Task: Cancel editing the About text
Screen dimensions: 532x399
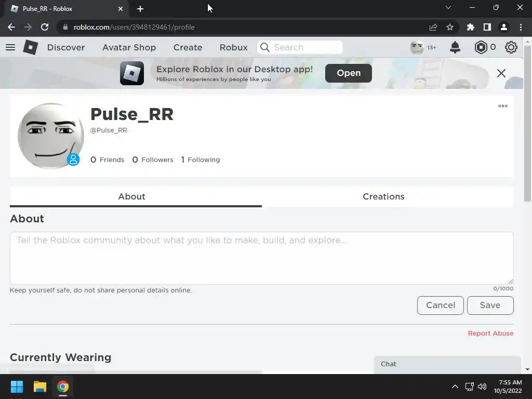Action: coord(441,305)
